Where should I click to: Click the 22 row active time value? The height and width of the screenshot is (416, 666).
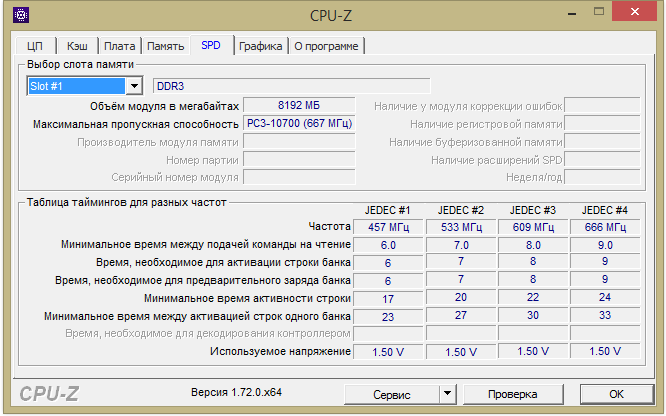coord(533,297)
